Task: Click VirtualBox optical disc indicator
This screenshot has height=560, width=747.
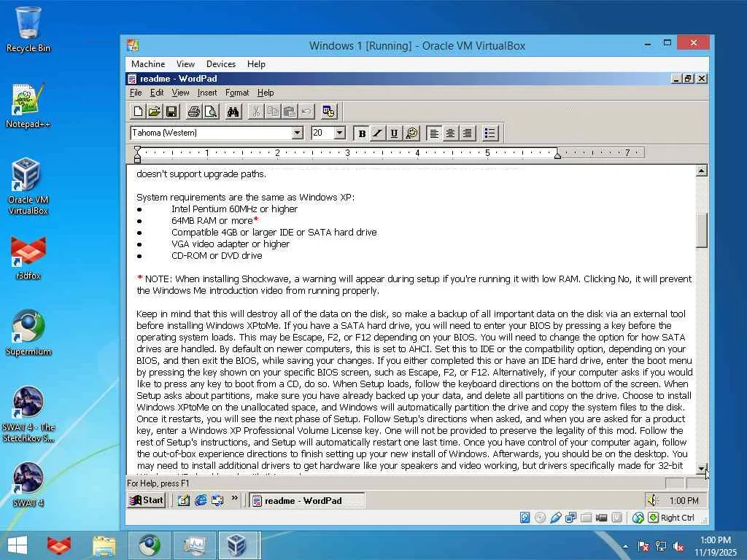Action: pyautogui.click(x=540, y=518)
